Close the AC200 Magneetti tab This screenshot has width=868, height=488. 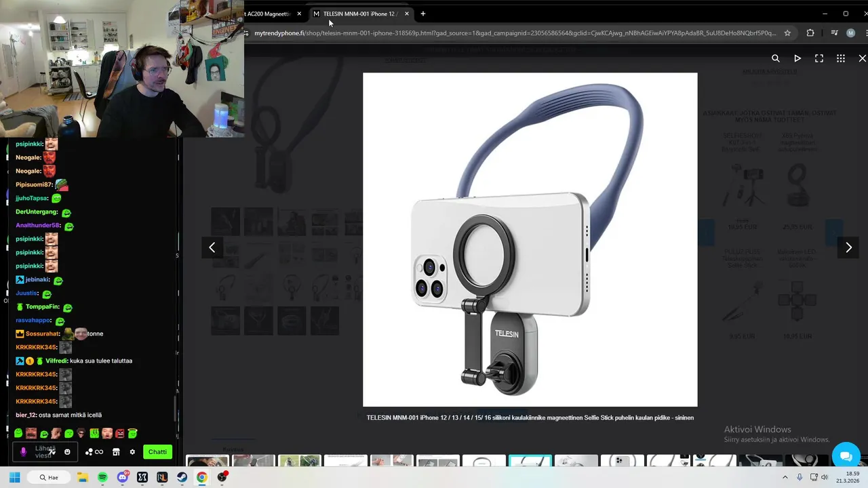pyautogui.click(x=299, y=14)
